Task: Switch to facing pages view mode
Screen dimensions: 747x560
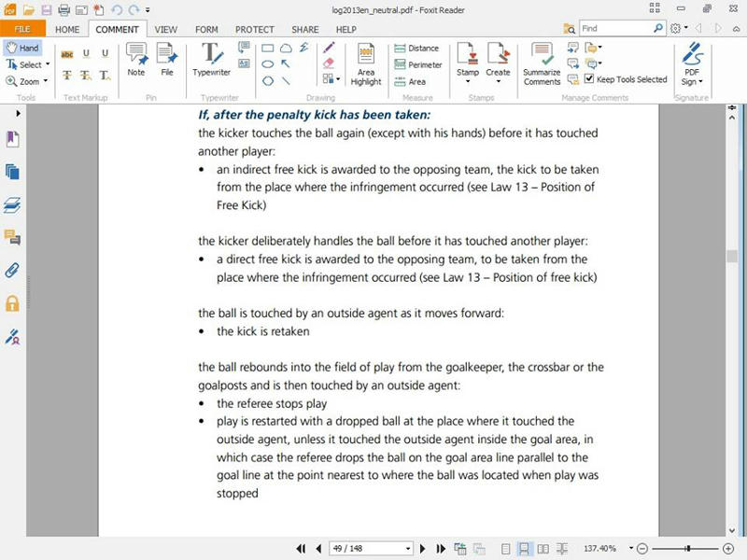Action: pos(543,549)
